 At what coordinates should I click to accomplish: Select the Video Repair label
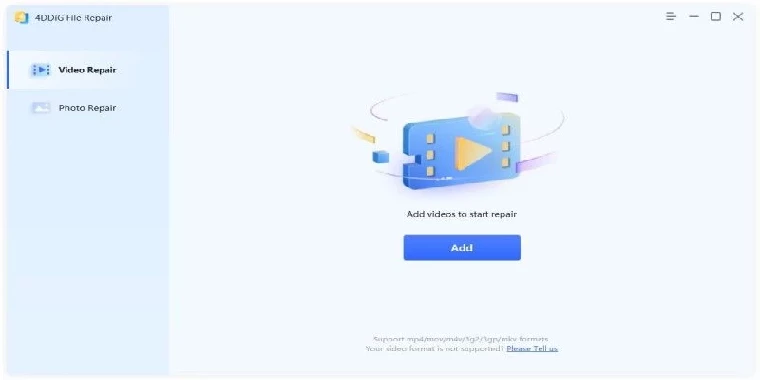[x=87, y=70]
